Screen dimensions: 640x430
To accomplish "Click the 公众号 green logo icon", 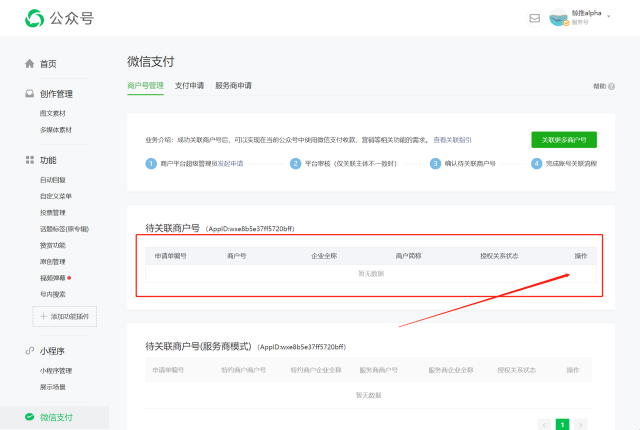I will tap(34, 18).
